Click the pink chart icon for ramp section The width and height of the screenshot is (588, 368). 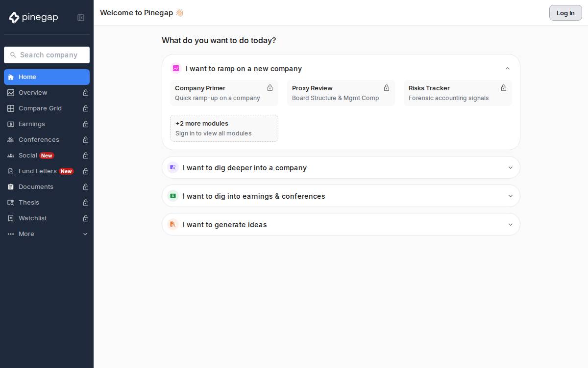pos(176,68)
